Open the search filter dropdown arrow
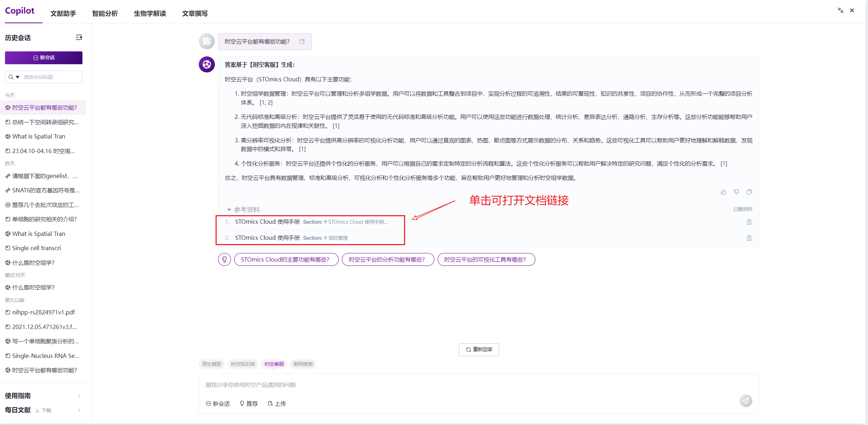This screenshot has height=425, width=868. 17,77
